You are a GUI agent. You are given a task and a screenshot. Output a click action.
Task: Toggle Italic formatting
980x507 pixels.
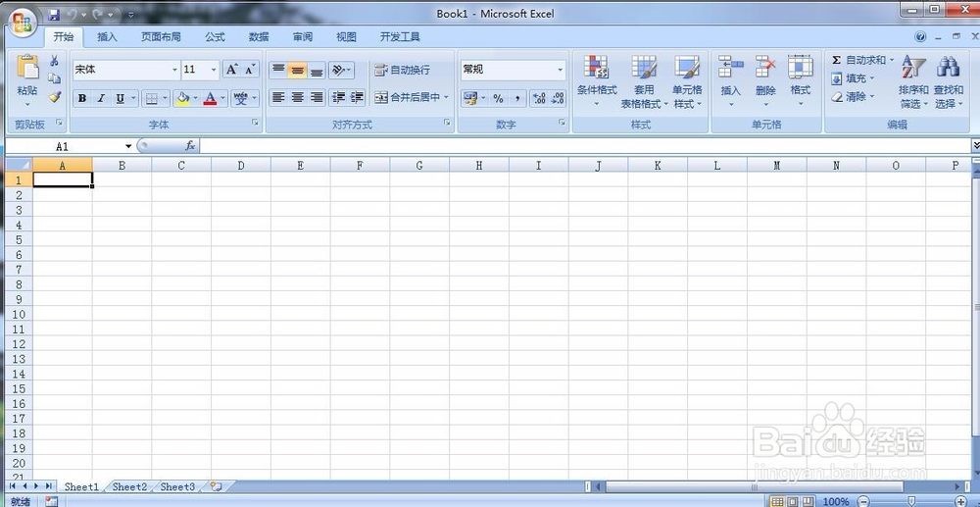101,98
